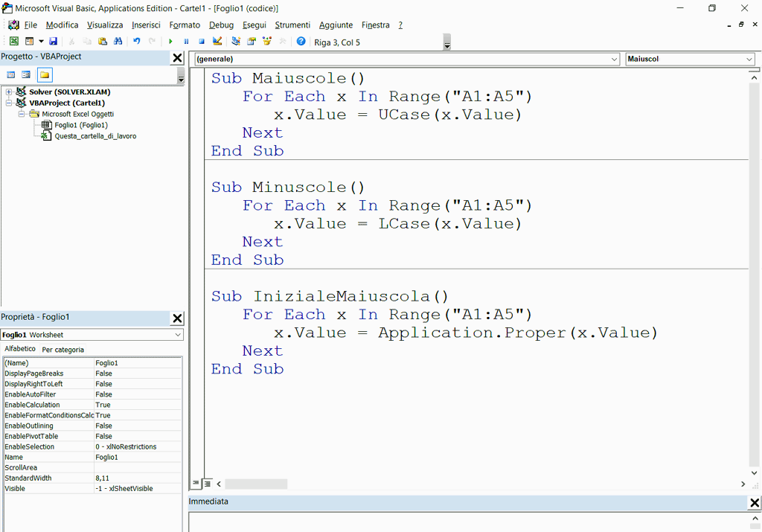Open the dropdown arrow beside Insert UserForm
Viewport: 762px width, 532px height.
coord(41,42)
